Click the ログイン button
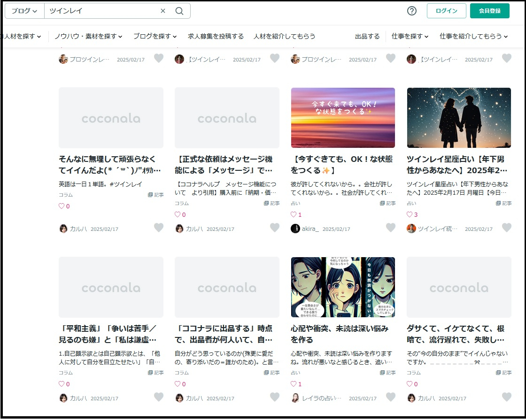 coord(446,11)
